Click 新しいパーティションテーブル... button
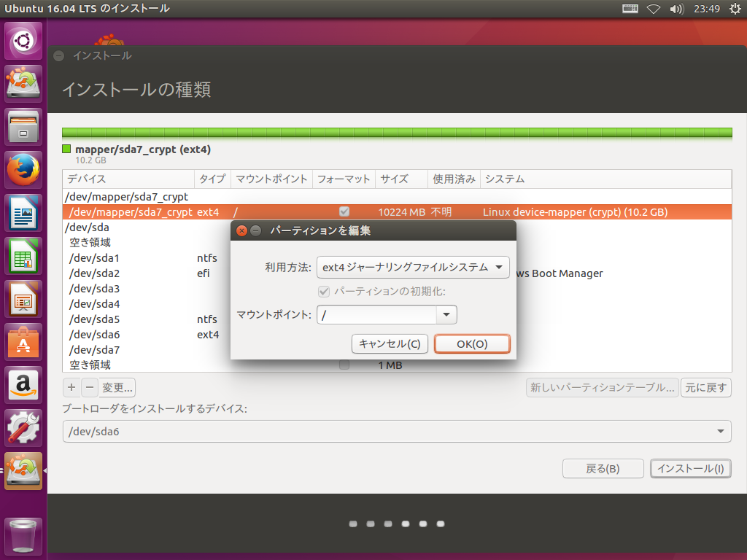 coord(602,387)
